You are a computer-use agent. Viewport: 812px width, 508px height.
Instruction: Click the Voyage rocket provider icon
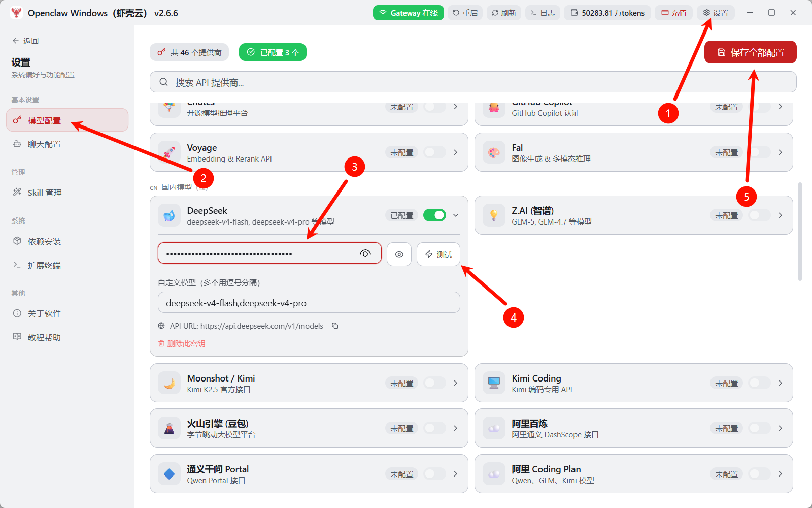point(169,152)
